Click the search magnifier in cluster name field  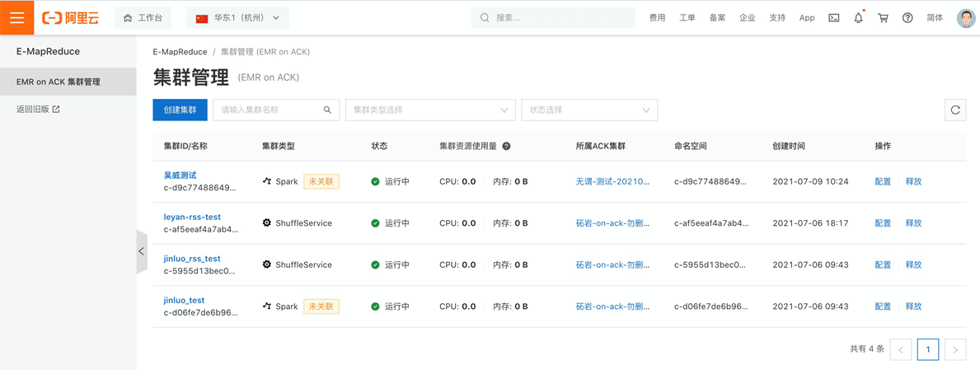[327, 110]
